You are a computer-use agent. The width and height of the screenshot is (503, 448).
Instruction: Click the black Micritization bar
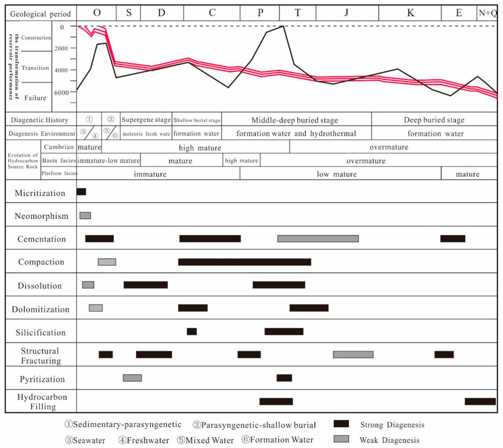(81, 192)
